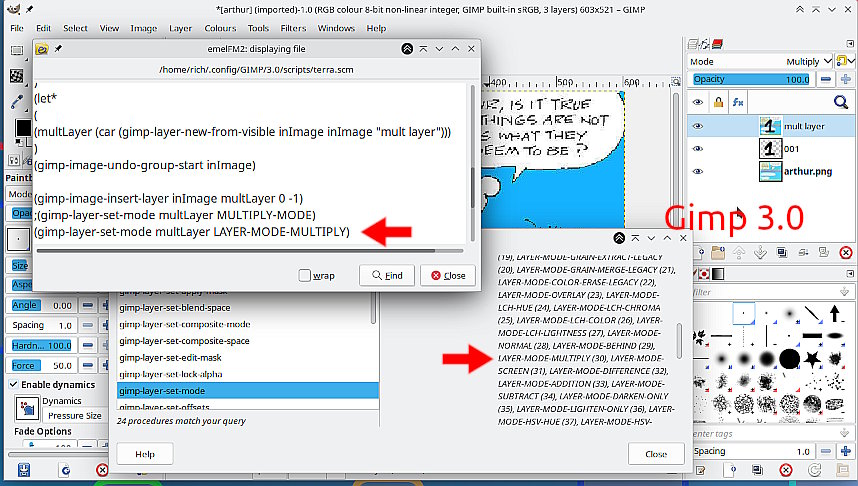Screen dimensions: 858x486
Task: Select the Rectangle Select tool in toolbox
Action: point(17,50)
